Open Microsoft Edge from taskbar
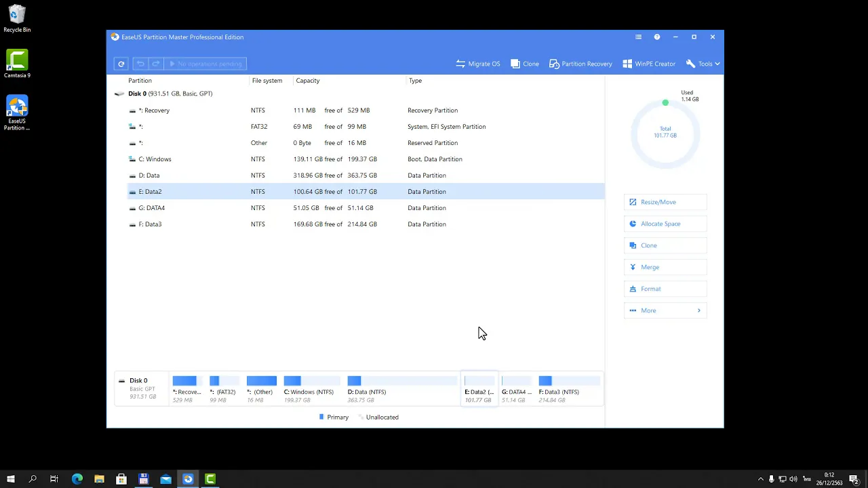 click(x=77, y=479)
